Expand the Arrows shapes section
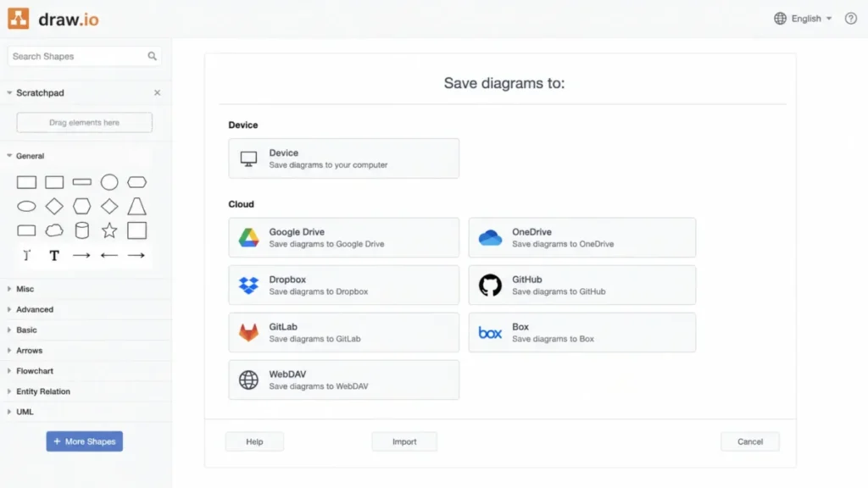The height and width of the screenshot is (488, 868). point(9,350)
